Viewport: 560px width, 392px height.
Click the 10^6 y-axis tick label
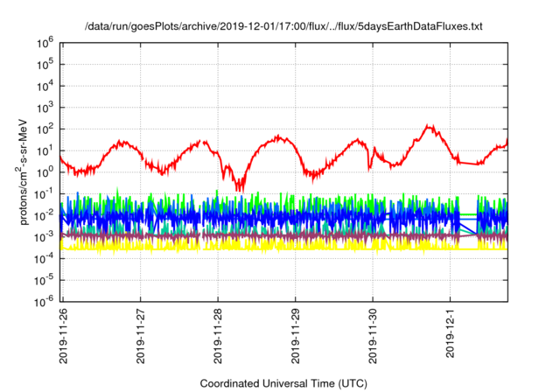pos(45,43)
